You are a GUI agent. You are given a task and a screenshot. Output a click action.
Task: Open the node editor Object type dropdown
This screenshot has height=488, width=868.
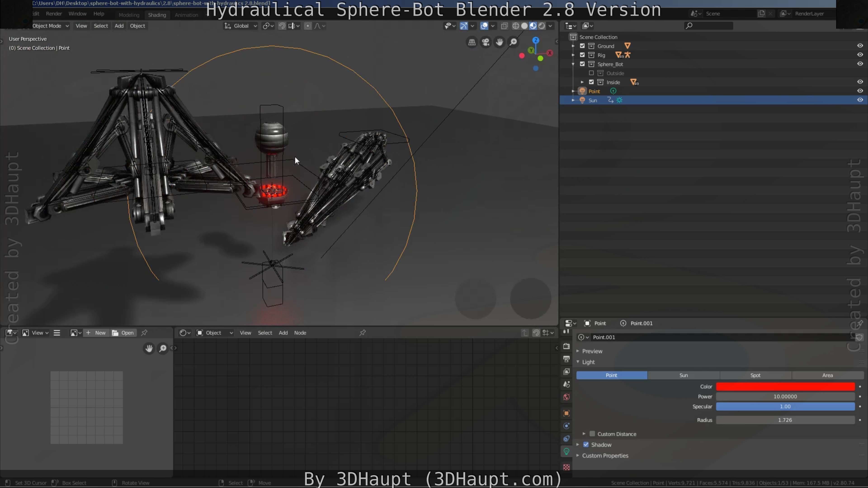(x=215, y=333)
